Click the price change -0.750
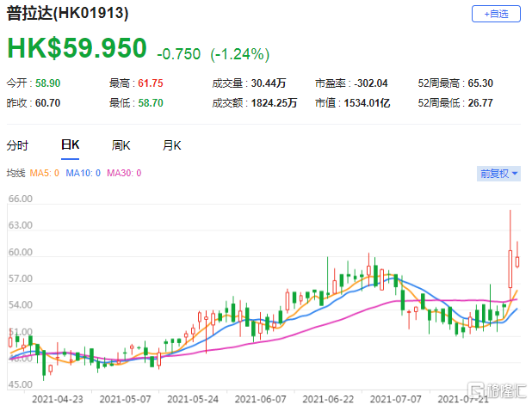 click(179, 54)
